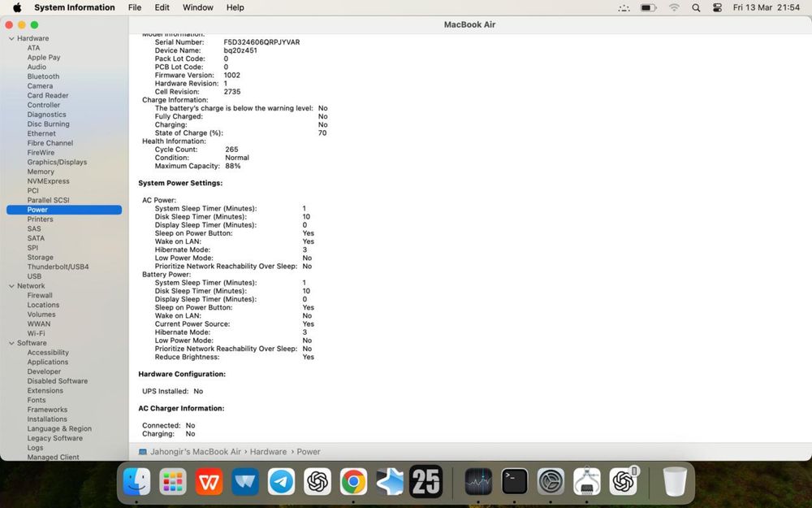Select Camera in the sidebar
The width and height of the screenshot is (812, 508).
click(40, 86)
